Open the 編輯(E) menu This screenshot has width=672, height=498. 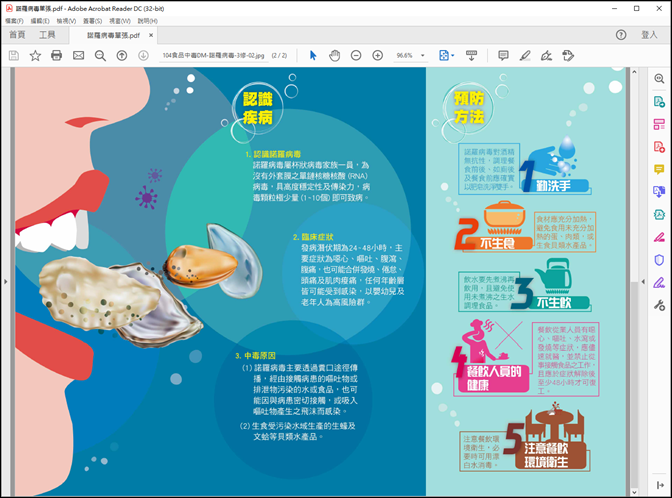40,21
